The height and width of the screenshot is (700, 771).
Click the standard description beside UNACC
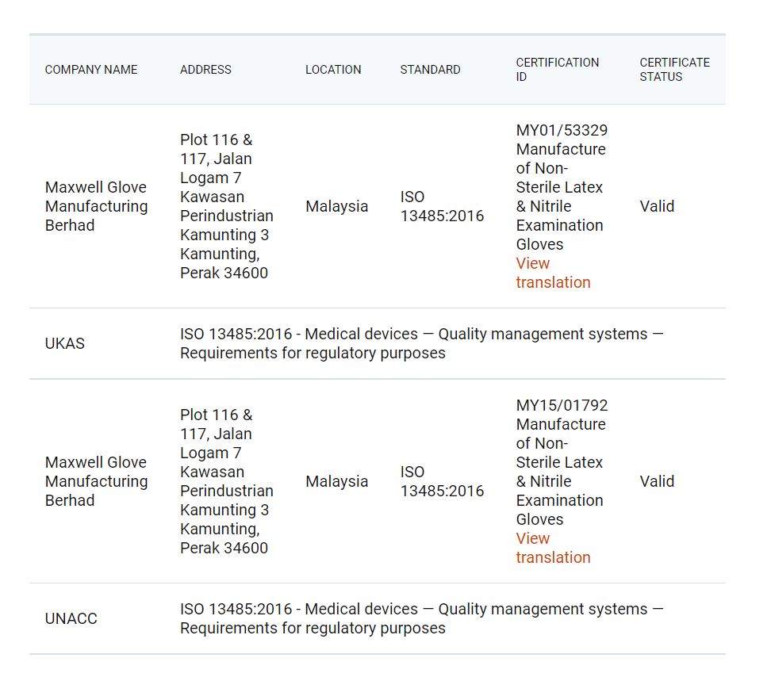pos(421,618)
